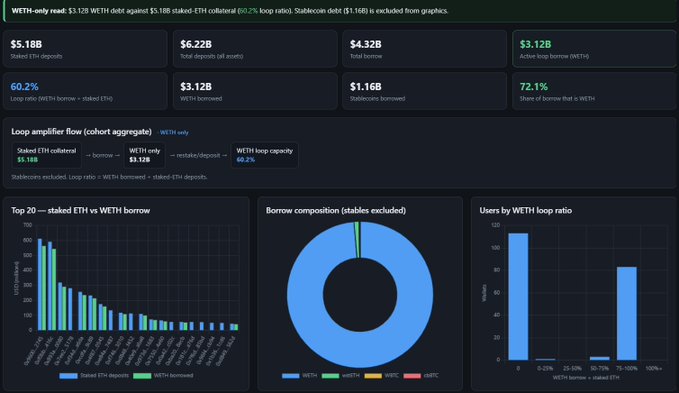Toggle the WETH borrowed legend swatch
679x393 pixels.
coord(142,376)
